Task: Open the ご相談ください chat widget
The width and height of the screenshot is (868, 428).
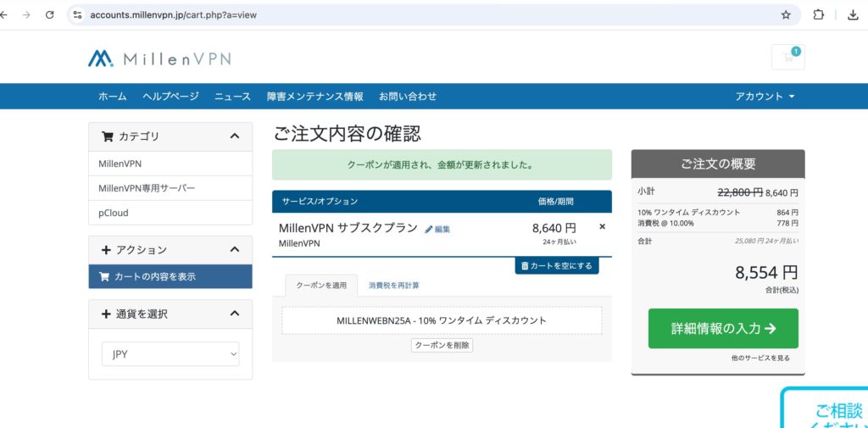Action: (825, 408)
